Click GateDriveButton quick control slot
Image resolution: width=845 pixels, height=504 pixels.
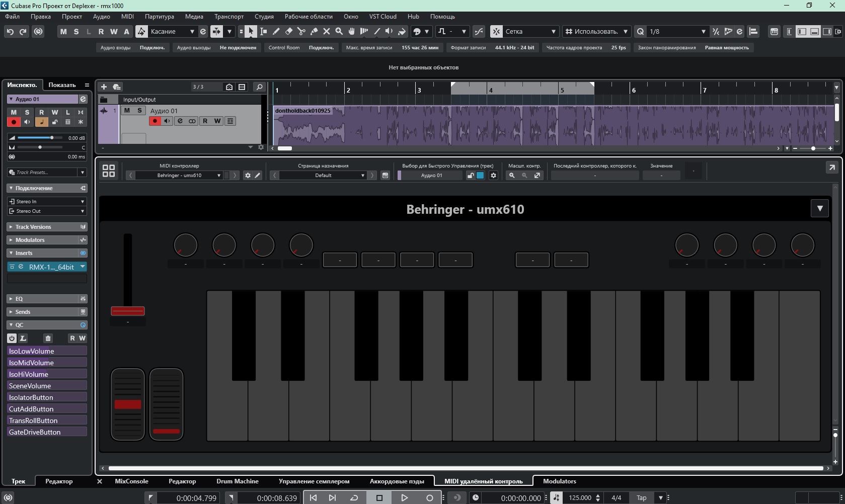(x=47, y=432)
